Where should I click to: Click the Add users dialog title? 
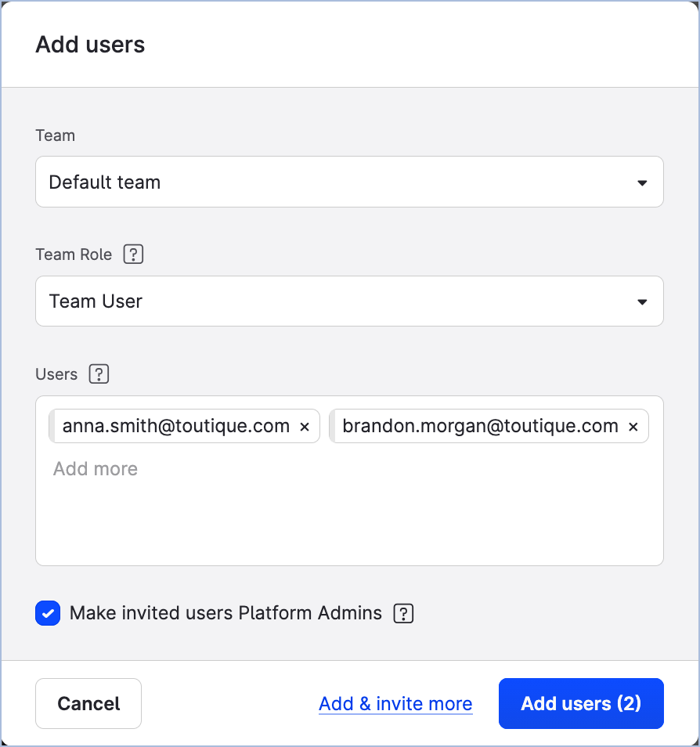[89, 45]
